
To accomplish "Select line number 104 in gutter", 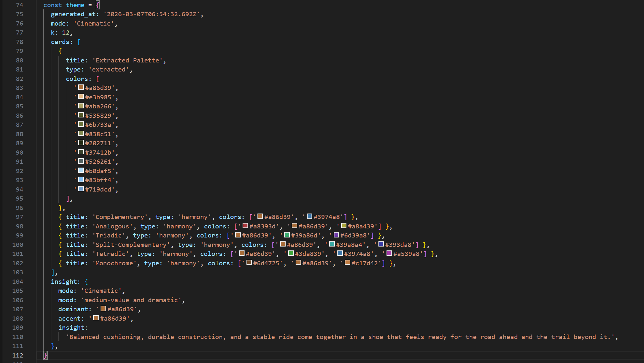I will 18,281.
